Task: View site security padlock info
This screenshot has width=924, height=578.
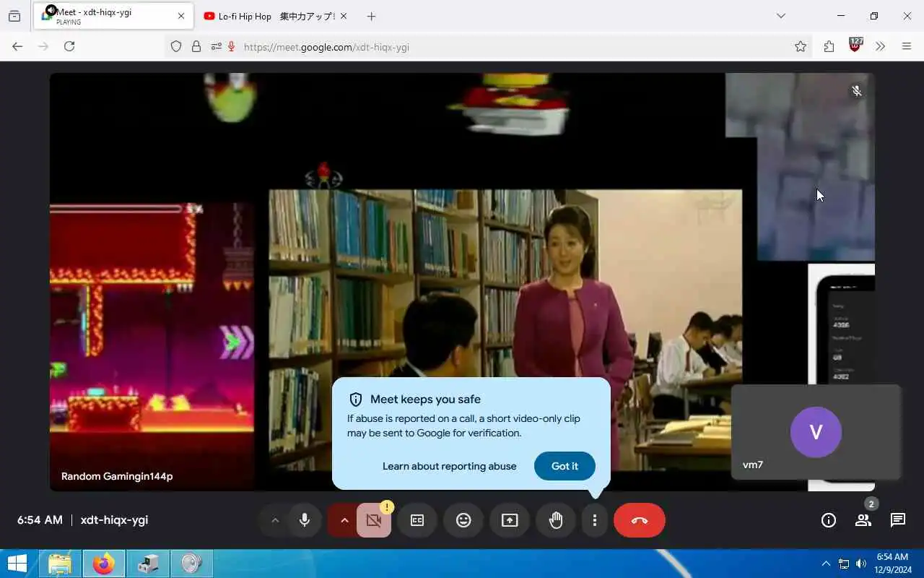Action: 196,47
